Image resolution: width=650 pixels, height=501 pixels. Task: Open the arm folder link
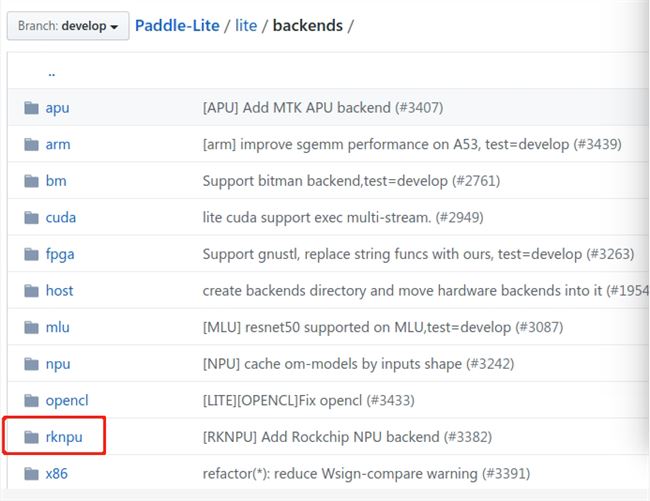(58, 145)
